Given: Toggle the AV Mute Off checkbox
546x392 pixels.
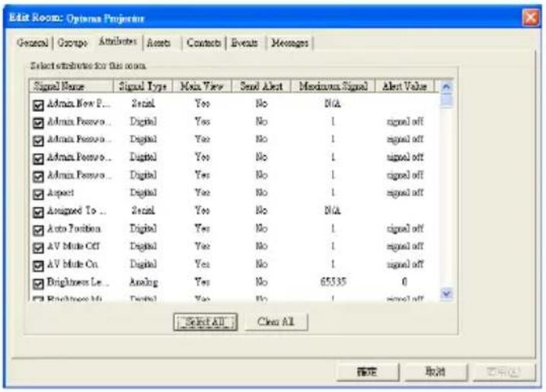Looking at the screenshot, I should 38,248.
